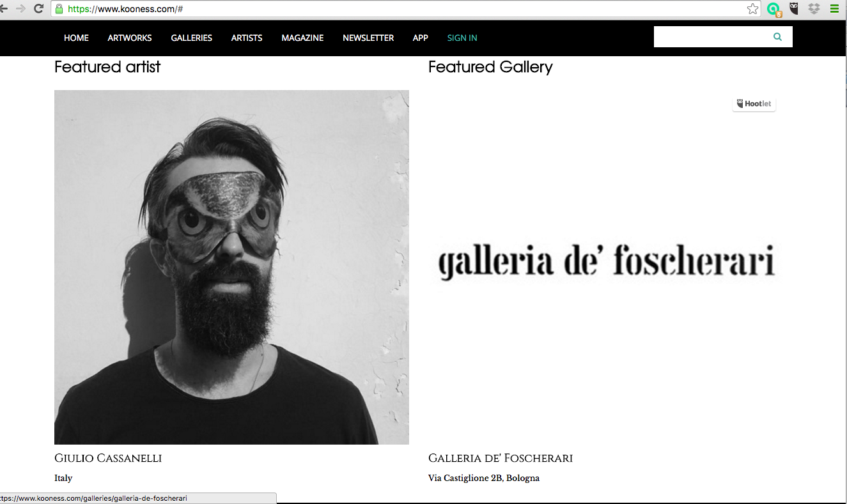847x504 pixels.
Task: Click the teal search magnifier icon
Action: click(777, 37)
